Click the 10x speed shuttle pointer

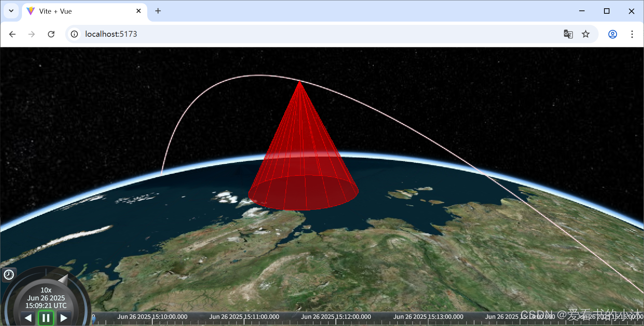click(x=63, y=279)
